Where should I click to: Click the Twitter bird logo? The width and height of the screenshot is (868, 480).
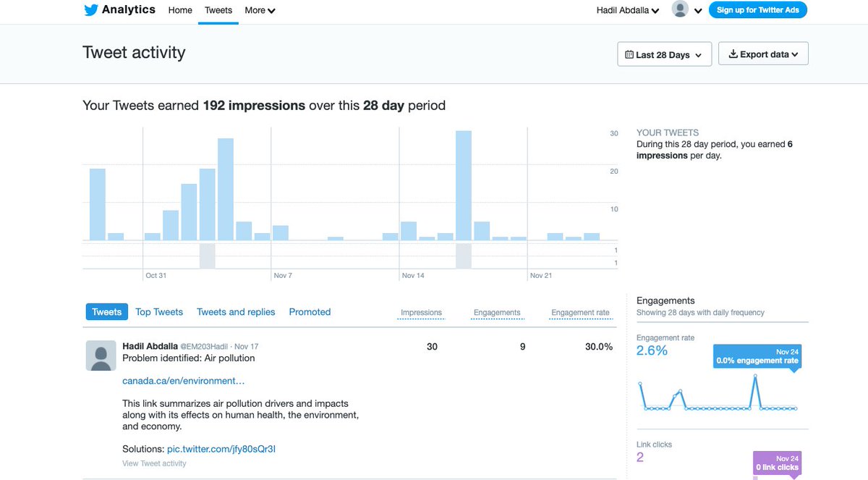tap(90, 10)
